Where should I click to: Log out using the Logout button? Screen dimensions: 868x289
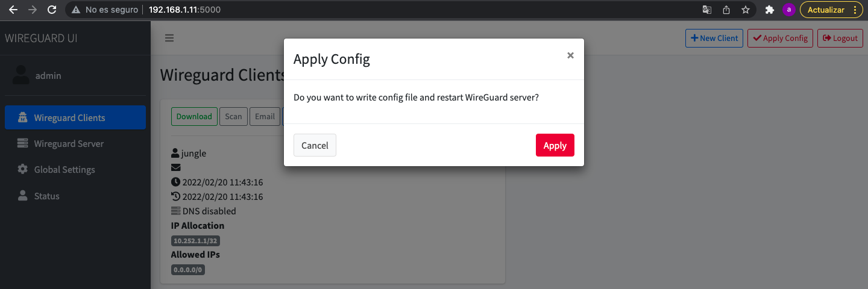coord(840,38)
